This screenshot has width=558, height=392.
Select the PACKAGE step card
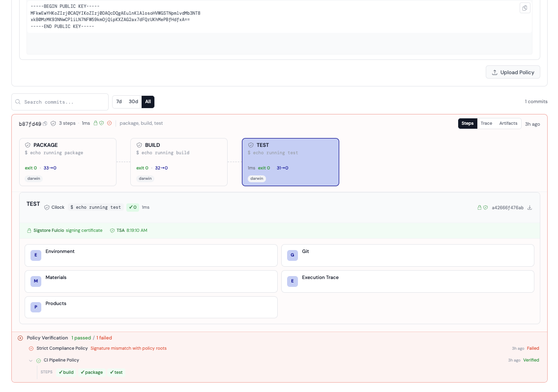[x=68, y=162]
